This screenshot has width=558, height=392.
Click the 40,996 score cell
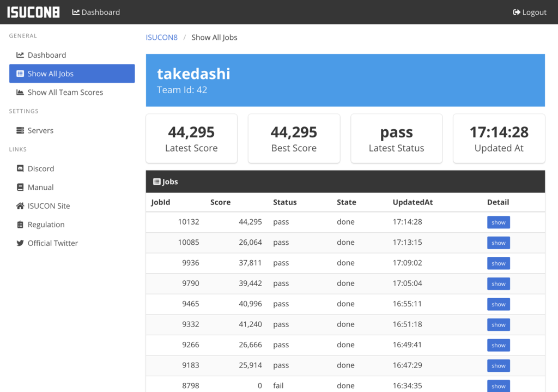coord(250,304)
